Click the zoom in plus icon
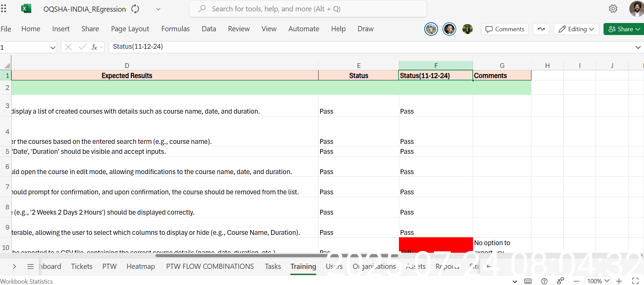The image size is (644, 285). [619, 281]
